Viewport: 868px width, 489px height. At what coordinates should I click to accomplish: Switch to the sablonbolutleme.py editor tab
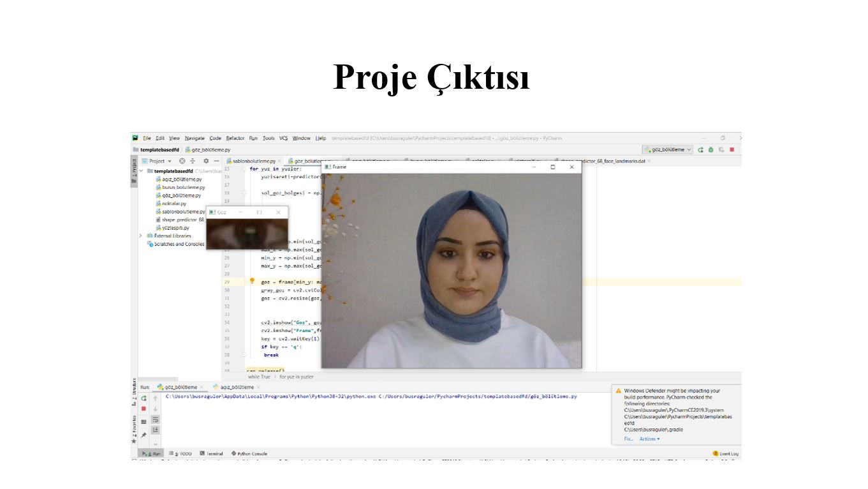254,162
